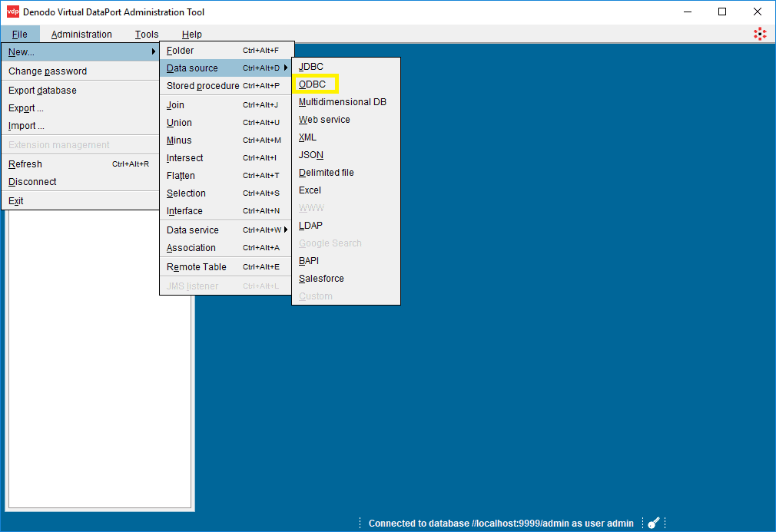Screen dimensions: 776x532
Task: Click the vdp application icon in title bar
Action: coord(13,12)
